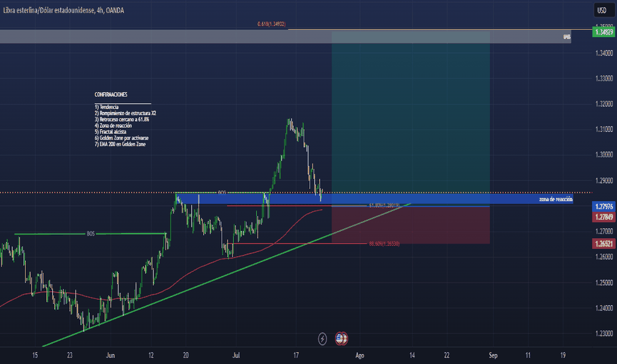The image size is (617, 364).
Task: Click the Sep date on time axis
Action: [493, 355]
